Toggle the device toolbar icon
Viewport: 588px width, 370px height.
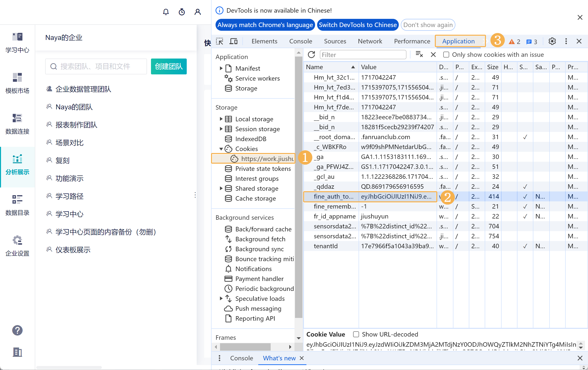coord(233,41)
